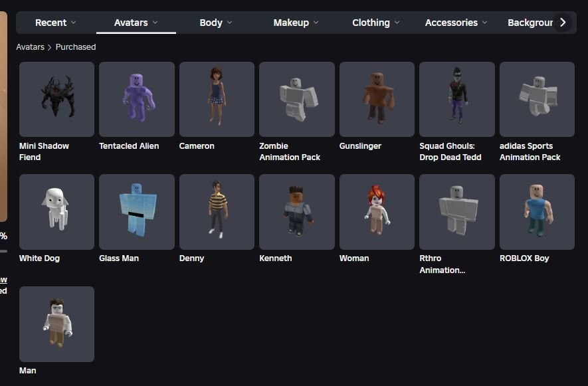Expand the Makeup dropdown chevron

tap(316, 23)
